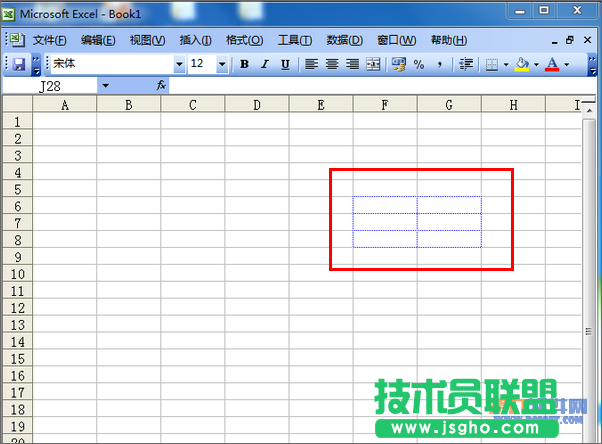This screenshot has height=444, width=602.
Task: Click the formula bar input area
Action: (x=382, y=86)
